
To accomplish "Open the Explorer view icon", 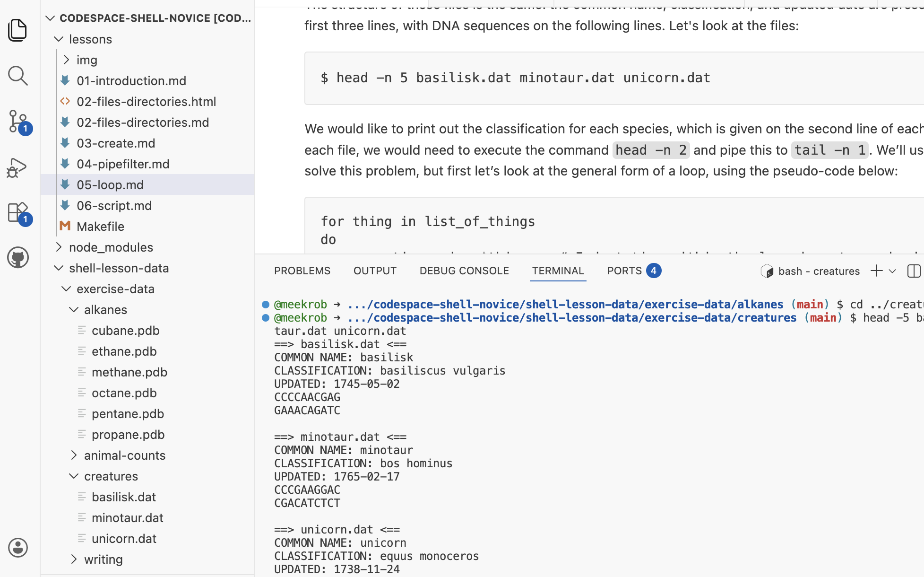I will [x=18, y=30].
